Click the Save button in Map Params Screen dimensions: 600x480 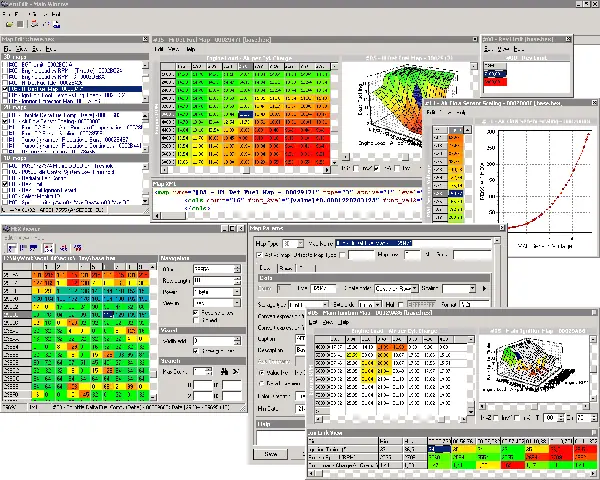(271, 454)
